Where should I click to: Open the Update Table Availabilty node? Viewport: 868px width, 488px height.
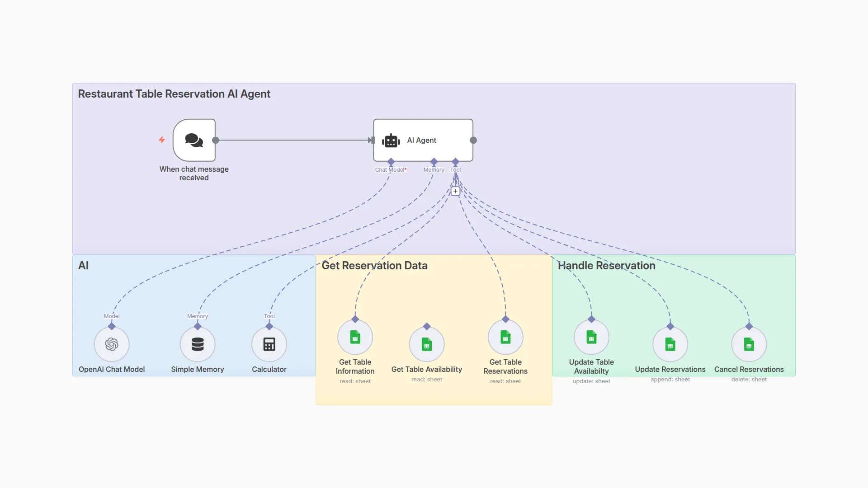click(x=591, y=337)
